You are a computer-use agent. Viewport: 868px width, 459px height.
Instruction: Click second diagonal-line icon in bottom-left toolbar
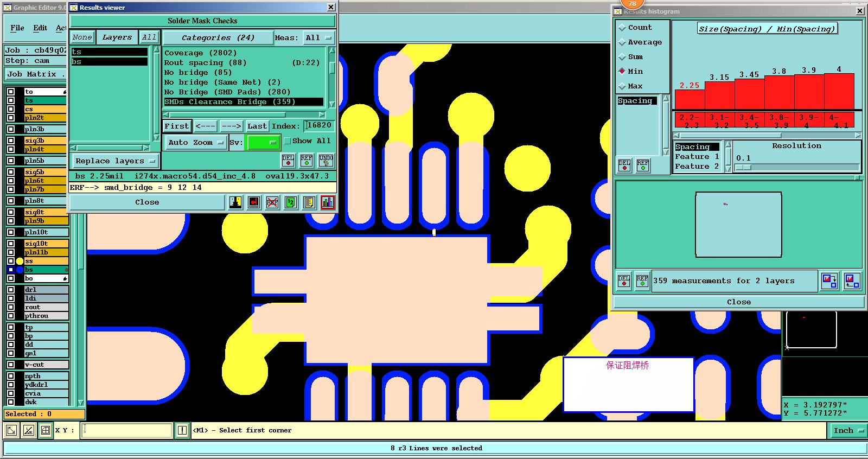pyautogui.click(x=29, y=431)
